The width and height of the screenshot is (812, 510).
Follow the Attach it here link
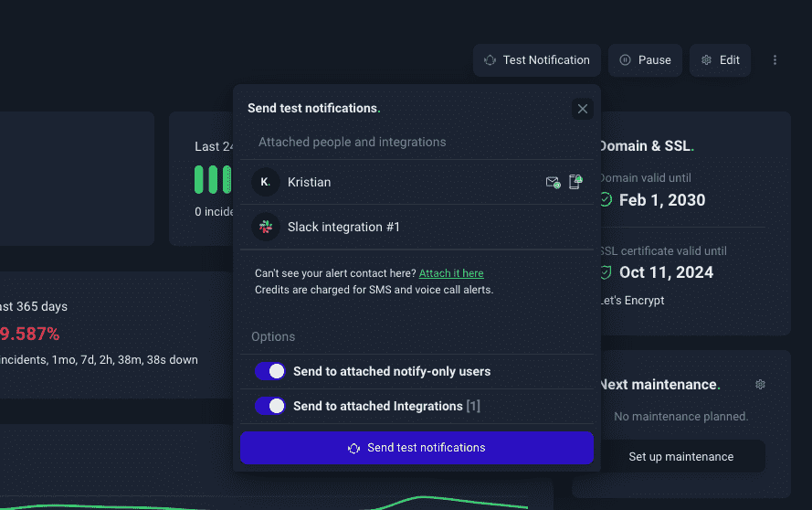pos(451,273)
